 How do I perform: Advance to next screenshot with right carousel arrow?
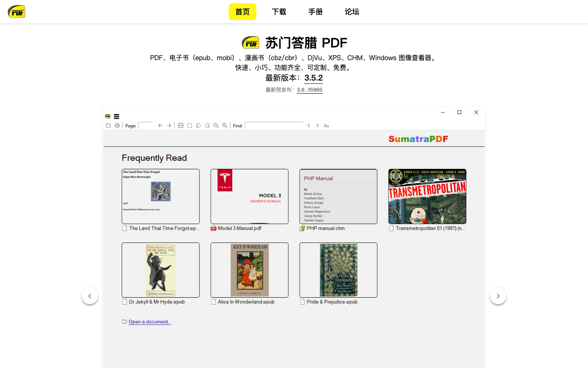coord(498,296)
